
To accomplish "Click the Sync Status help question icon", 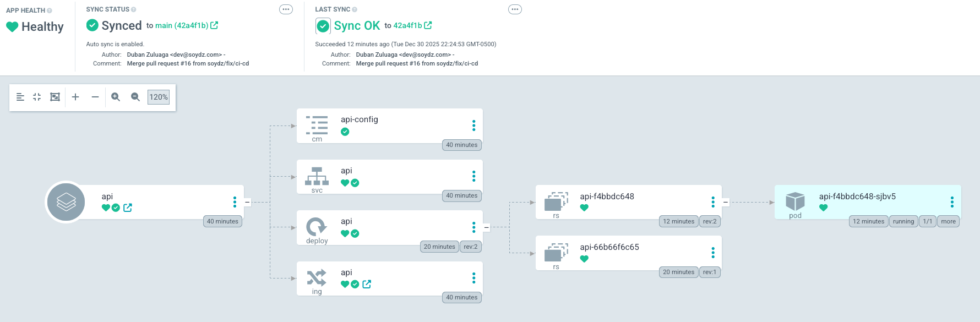I will point(134,9).
